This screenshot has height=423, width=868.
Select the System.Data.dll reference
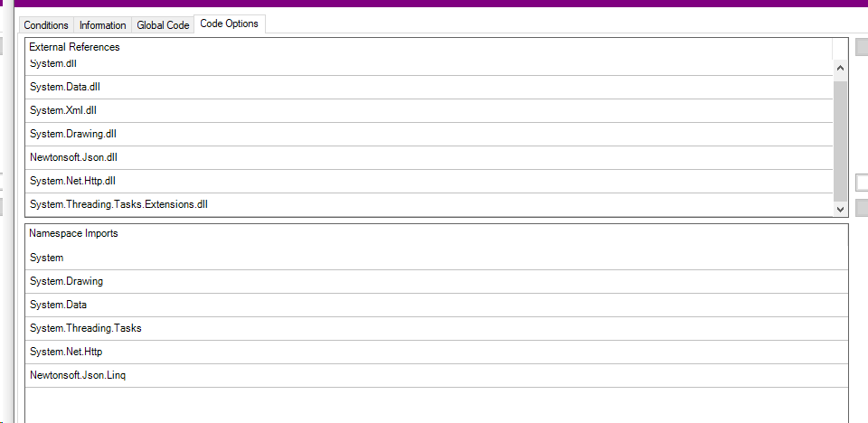429,88
